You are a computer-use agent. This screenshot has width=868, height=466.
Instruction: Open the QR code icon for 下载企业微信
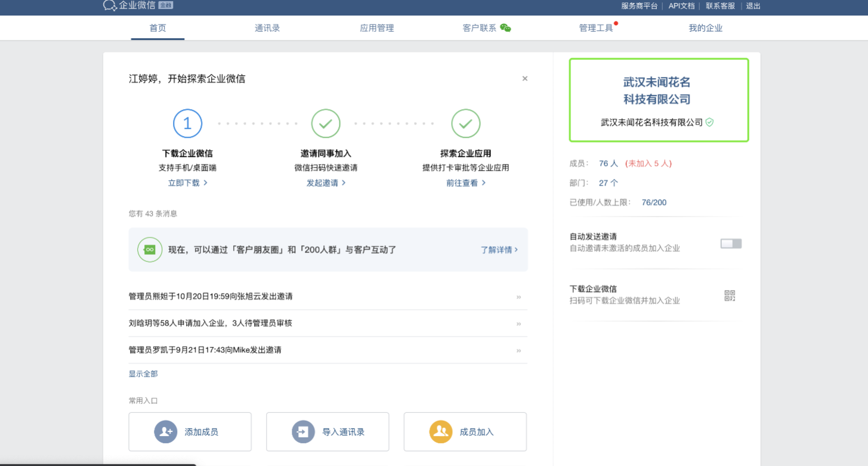tap(730, 295)
